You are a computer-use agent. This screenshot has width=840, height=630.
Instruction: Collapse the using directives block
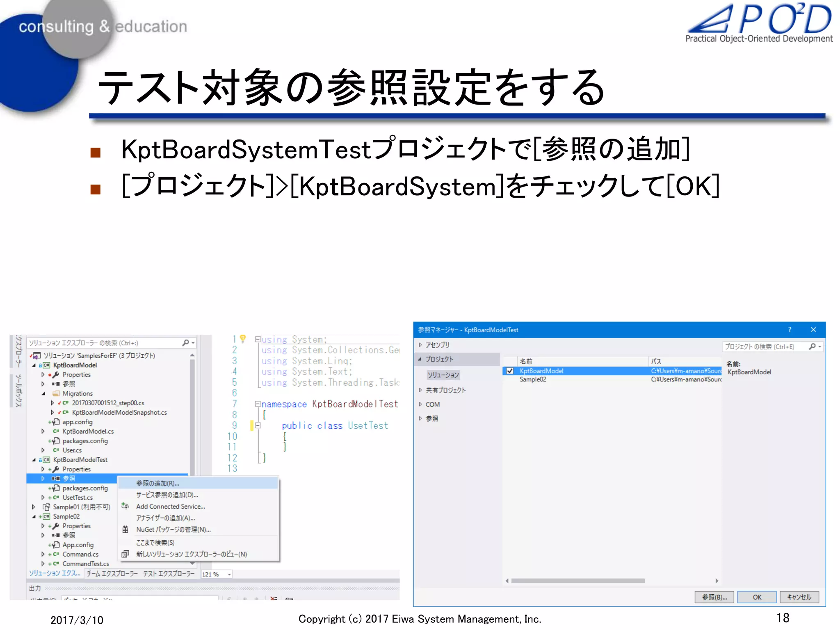258,339
